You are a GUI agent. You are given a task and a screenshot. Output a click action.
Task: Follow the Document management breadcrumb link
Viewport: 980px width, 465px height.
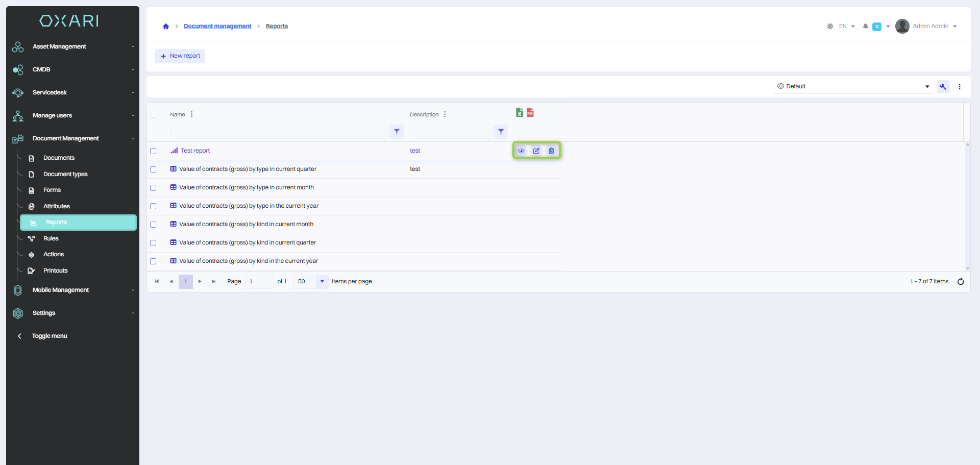(217, 27)
